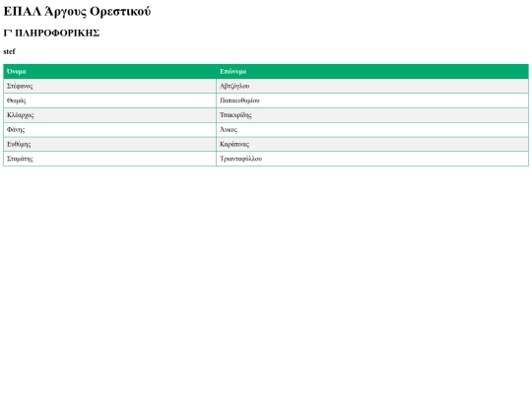Viewport: 532px width, 399px height.
Task: Select the cell Σταμάτης
Action: 110,159
